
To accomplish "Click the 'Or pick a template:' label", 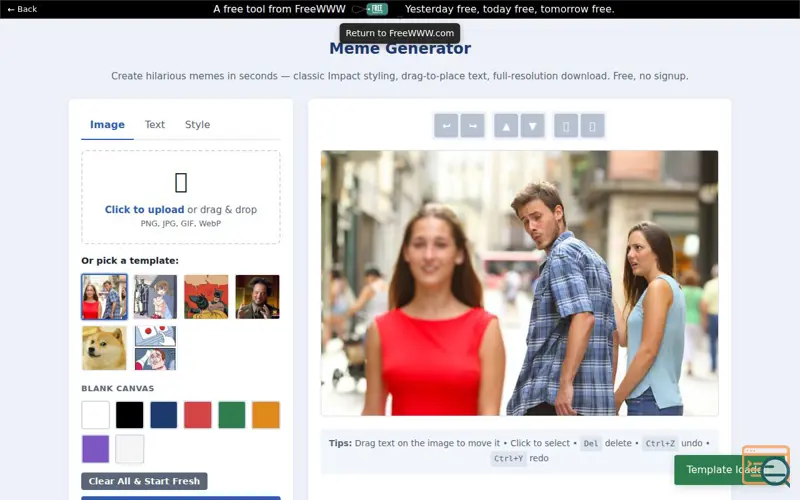I will click(x=130, y=261).
